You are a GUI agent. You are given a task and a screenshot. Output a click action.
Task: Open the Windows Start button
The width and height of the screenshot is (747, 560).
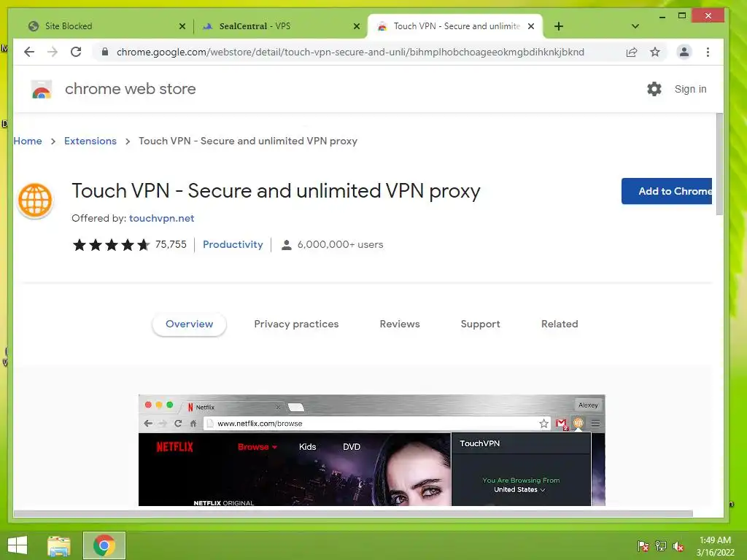(x=18, y=545)
